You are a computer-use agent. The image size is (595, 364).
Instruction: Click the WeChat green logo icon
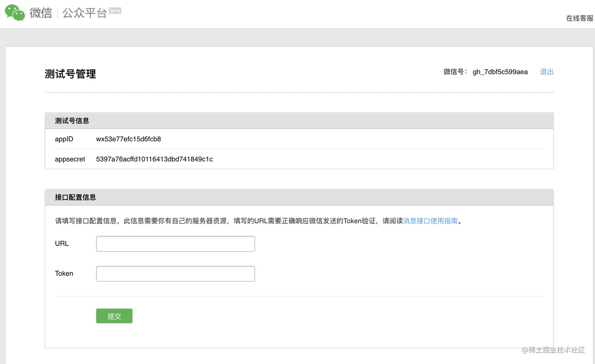coord(15,13)
